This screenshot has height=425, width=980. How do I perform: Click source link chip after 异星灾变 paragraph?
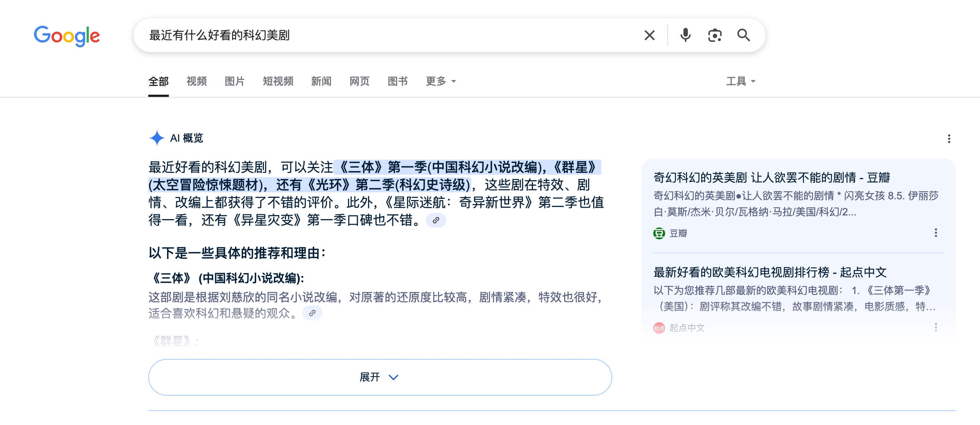[x=436, y=220]
